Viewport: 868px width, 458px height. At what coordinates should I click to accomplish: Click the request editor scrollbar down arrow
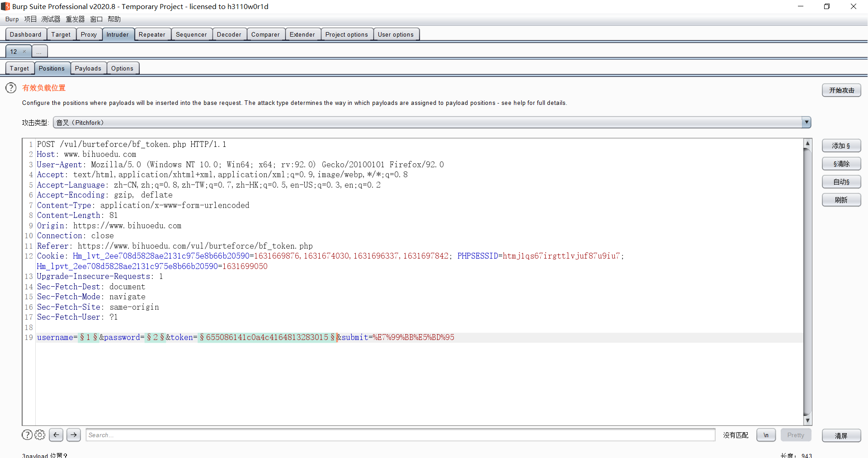tap(807, 420)
